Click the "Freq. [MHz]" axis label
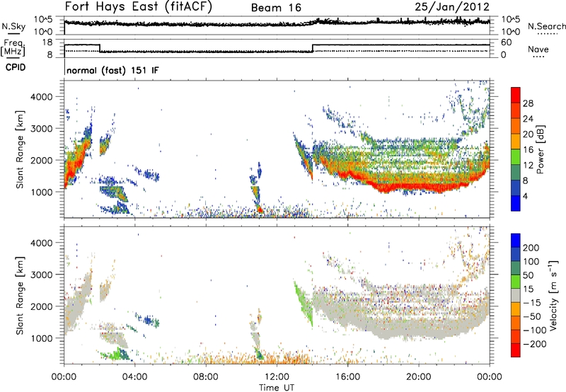The image size is (566, 392). (13, 48)
